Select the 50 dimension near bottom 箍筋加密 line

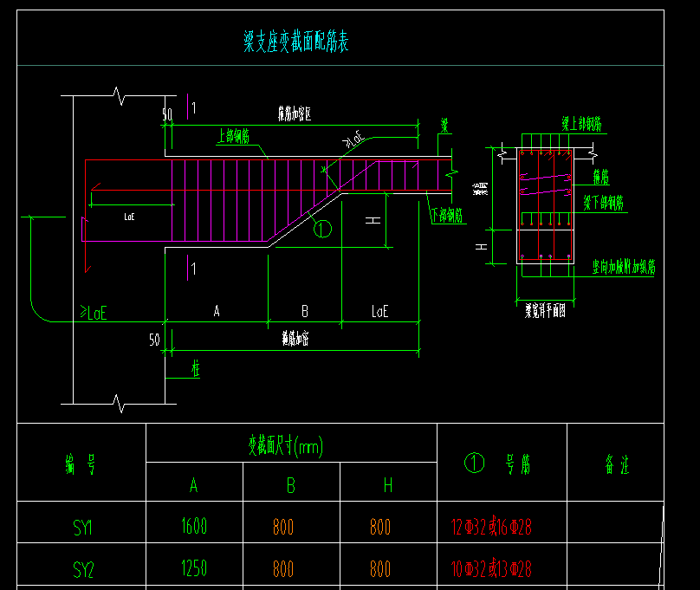[154, 340]
